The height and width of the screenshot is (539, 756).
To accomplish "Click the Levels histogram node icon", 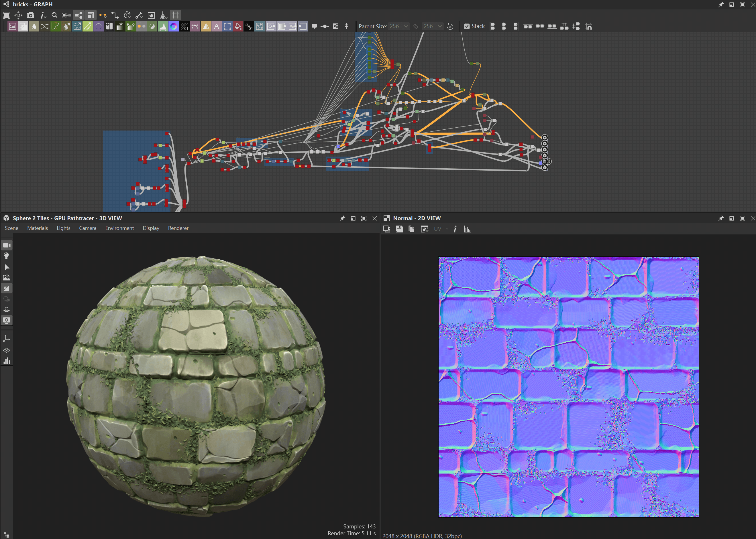I will (x=163, y=27).
